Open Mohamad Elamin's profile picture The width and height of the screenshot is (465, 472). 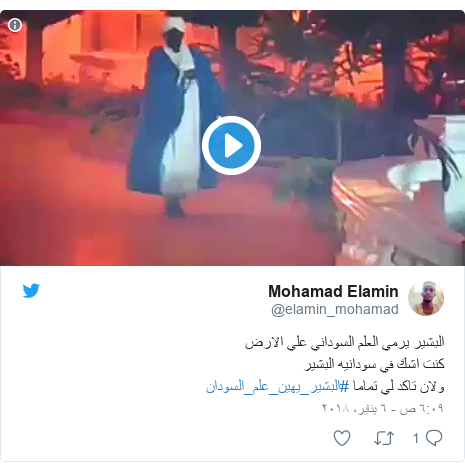click(426, 298)
